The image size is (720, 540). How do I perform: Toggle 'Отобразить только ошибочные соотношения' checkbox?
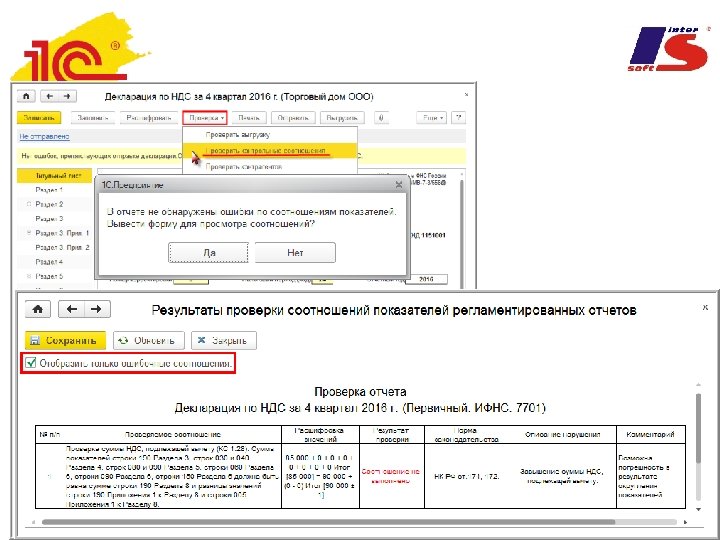[31, 363]
